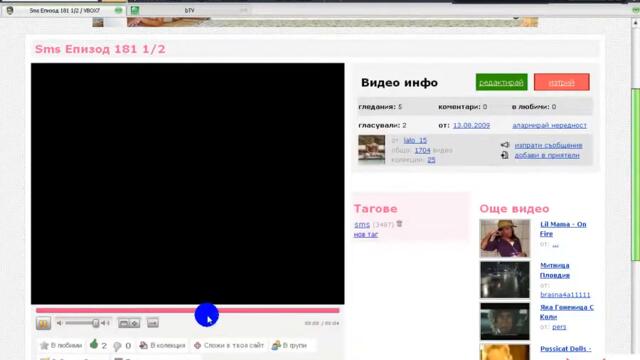This screenshot has height=360, width=640.
Task: Open the 1704 videos count link
Action: click(x=422, y=151)
